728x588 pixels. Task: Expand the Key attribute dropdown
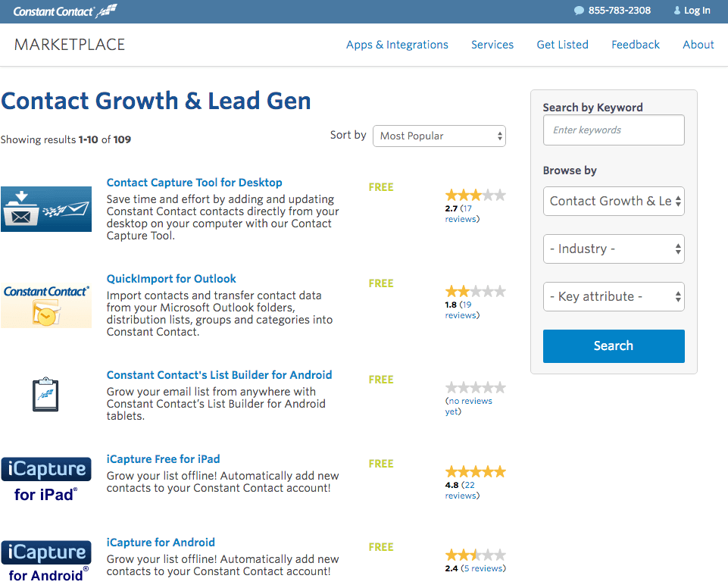(x=614, y=296)
